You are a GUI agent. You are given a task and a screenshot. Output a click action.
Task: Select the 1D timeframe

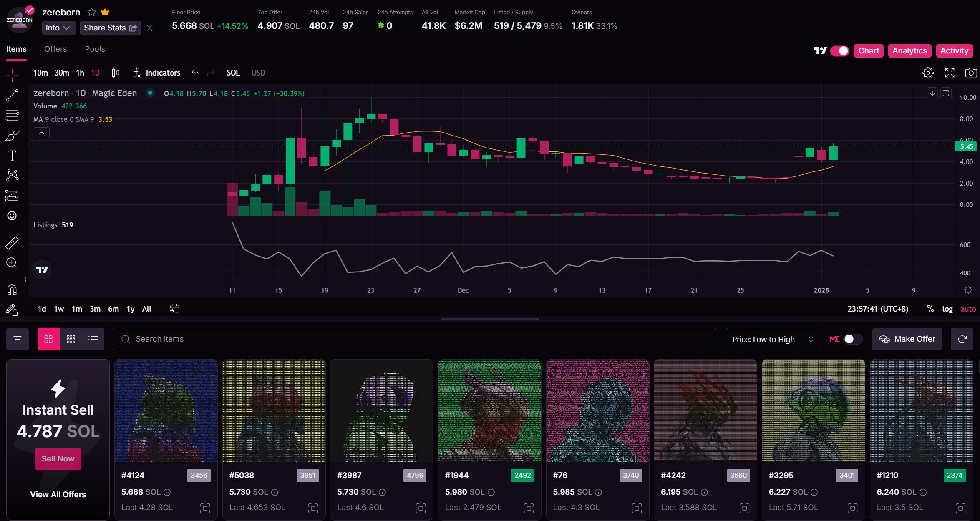pyautogui.click(x=96, y=73)
